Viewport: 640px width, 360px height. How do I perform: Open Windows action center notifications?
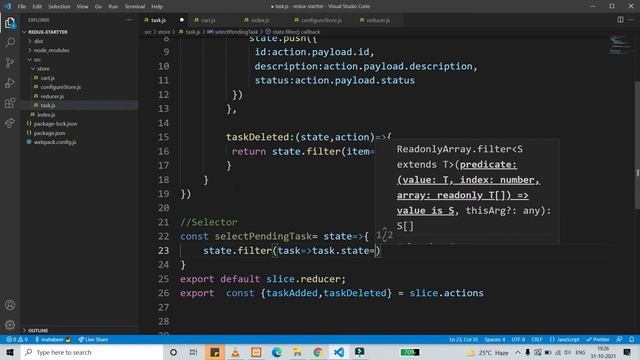pos(627,352)
